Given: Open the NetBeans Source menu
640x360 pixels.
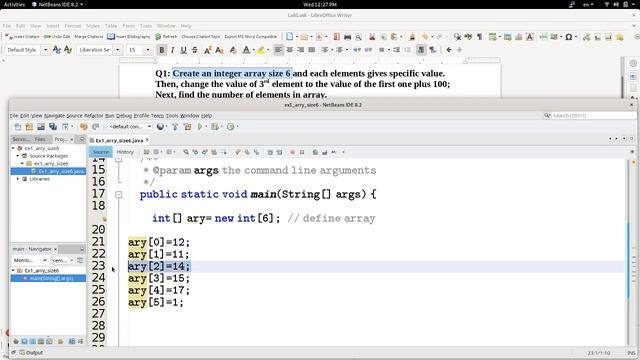Looking at the screenshot, I should [74, 116].
